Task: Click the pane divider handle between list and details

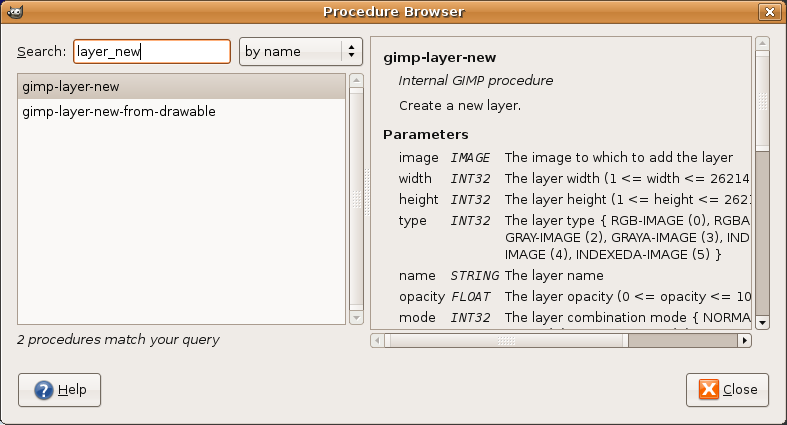Action: [367, 193]
